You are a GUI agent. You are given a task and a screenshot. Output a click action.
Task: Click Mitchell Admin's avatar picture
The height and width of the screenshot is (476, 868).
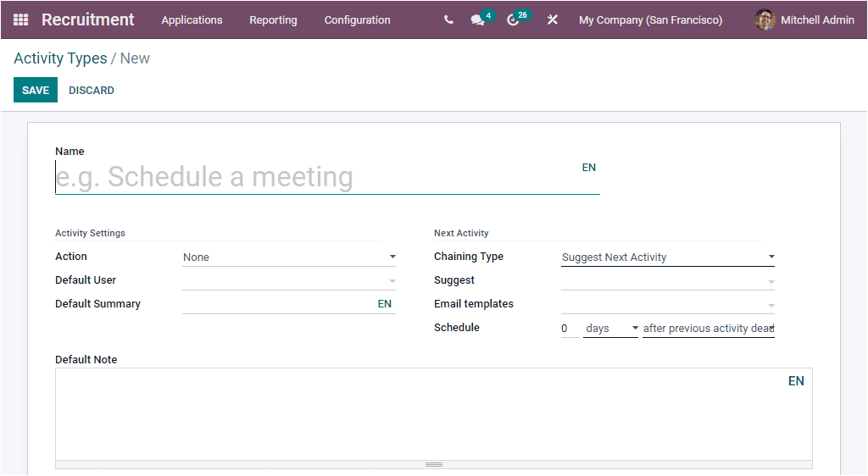click(765, 19)
